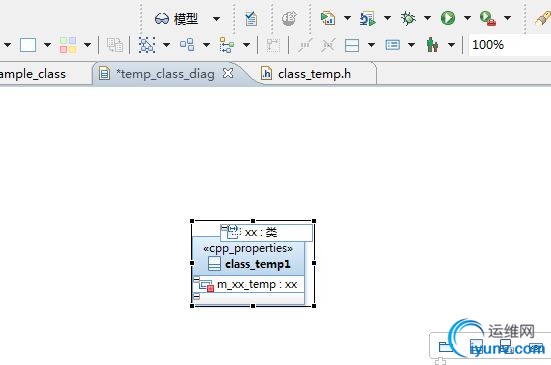Click the private attribute icon for m_xx_temp
The width and height of the screenshot is (551, 365).
[207, 286]
